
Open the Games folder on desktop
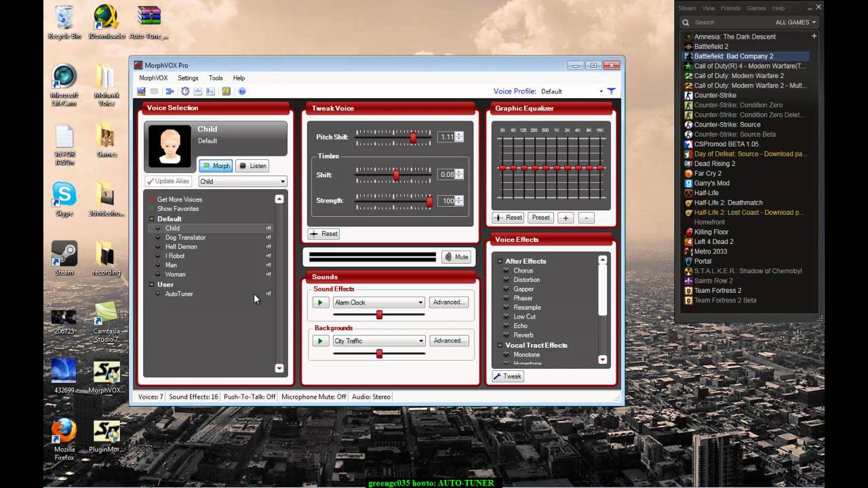tap(106, 140)
